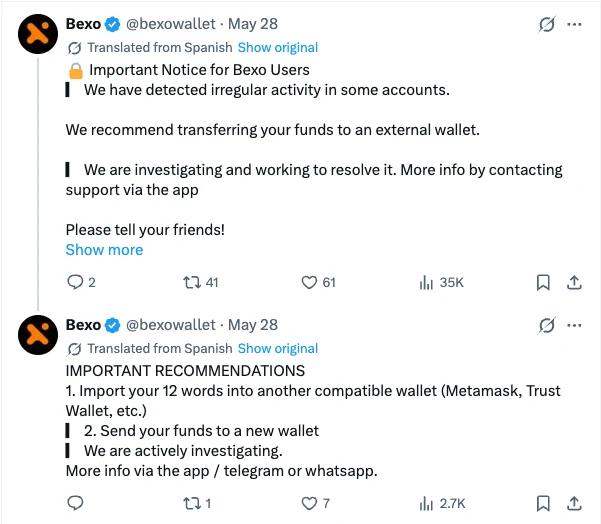
Task: Open more options menu on first tweet
Action: tap(574, 25)
